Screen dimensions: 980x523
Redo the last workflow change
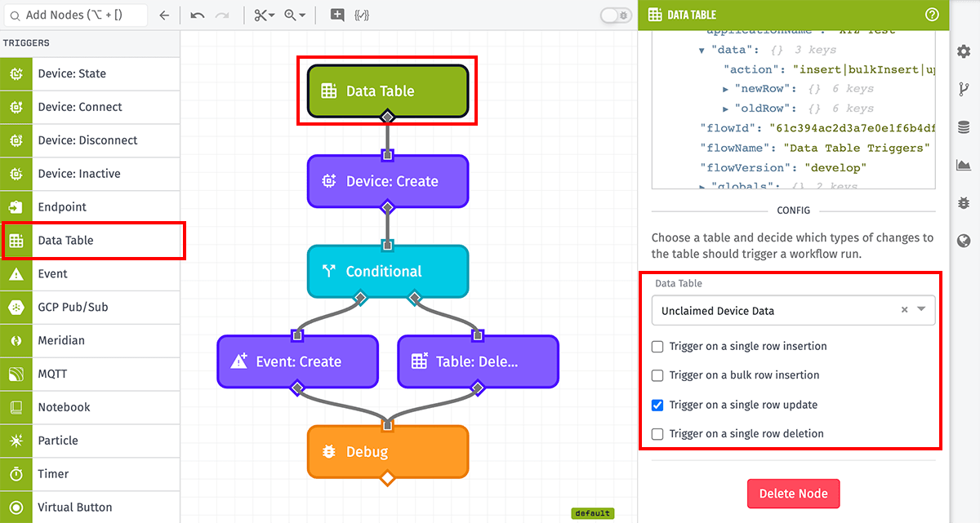222,15
